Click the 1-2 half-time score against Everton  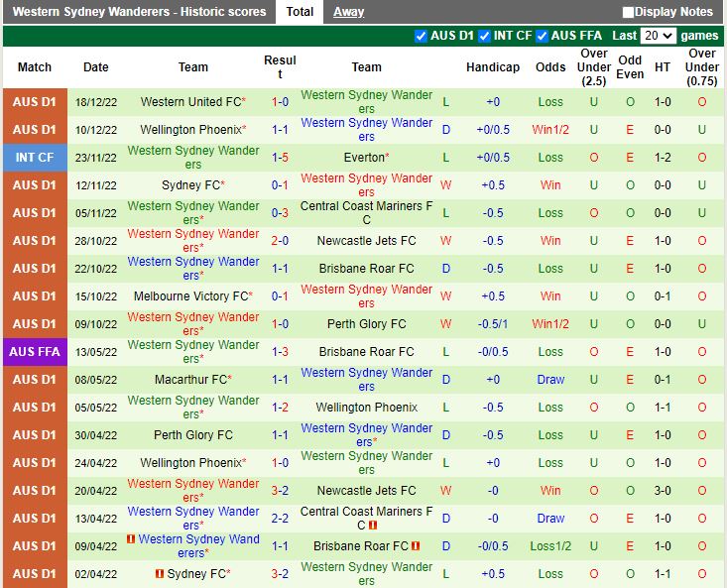(663, 158)
